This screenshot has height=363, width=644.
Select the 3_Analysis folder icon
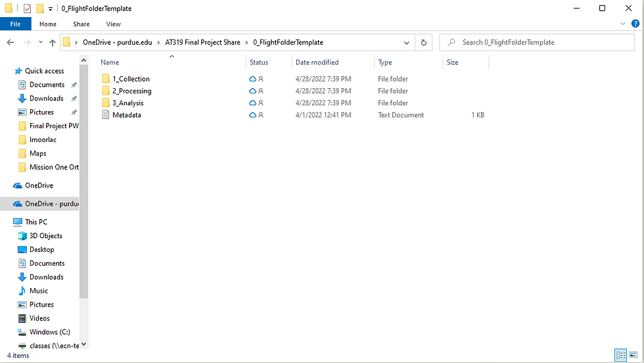coord(106,103)
